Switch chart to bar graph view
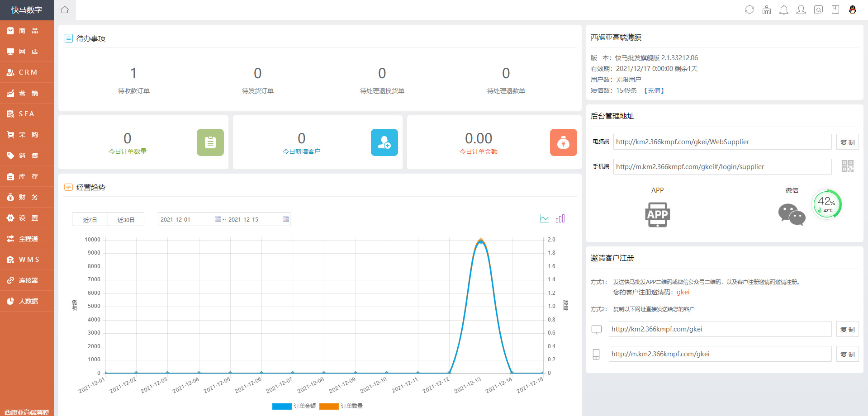The image size is (868, 416). click(560, 219)
